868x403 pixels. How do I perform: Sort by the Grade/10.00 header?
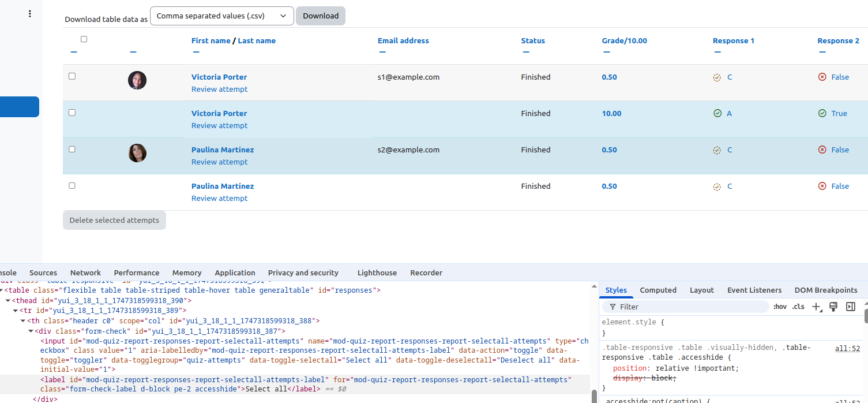(625, 41)
